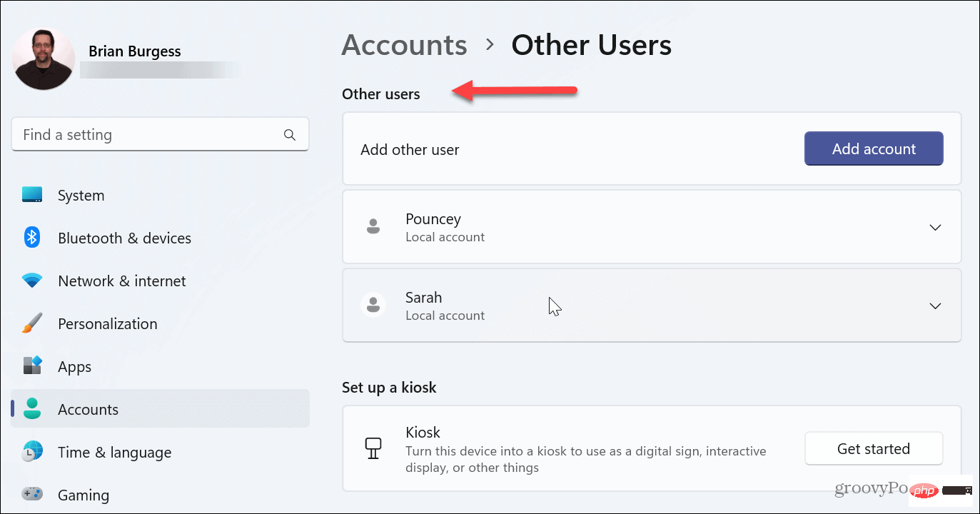Image resolution: width=980 pixels, height=514 pixels.
Task: Click Get started for Kiosk setup
Action: pos(874,448)
